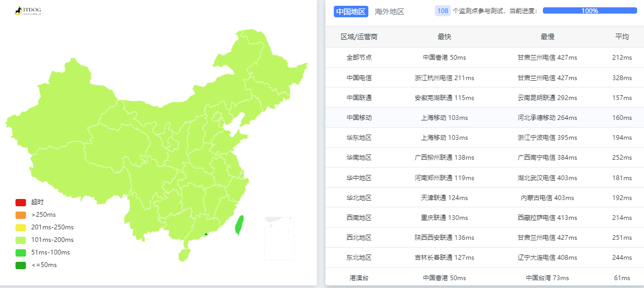Viewport: 644px width, 288px height.
Task: Click the 108 monitoring points badge
Action: pos(443,10)
